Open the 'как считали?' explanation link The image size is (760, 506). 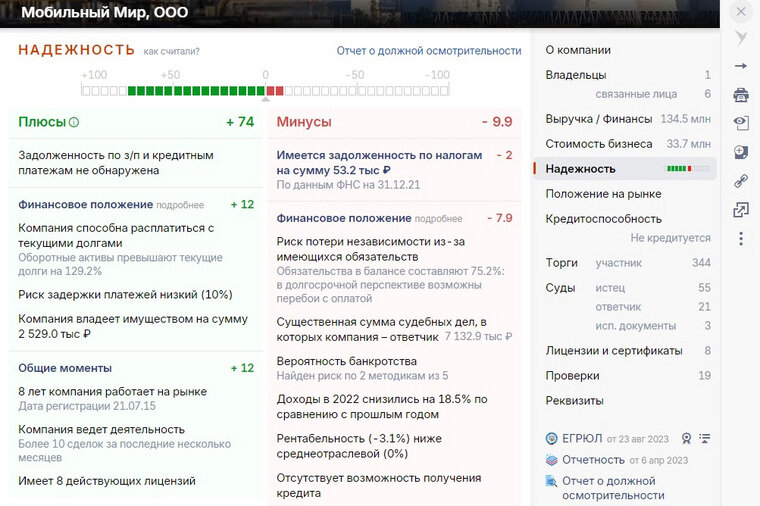coord(171,51)
